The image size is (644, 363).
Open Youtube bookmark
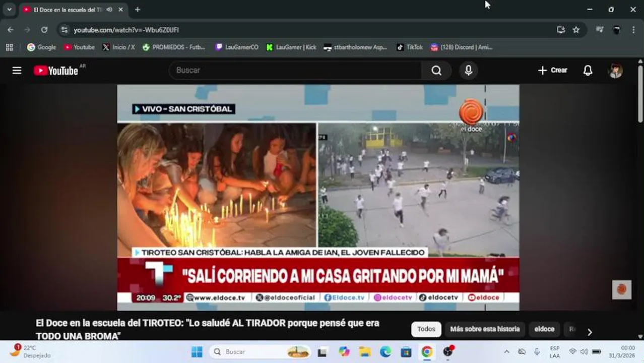coord(79,47)
